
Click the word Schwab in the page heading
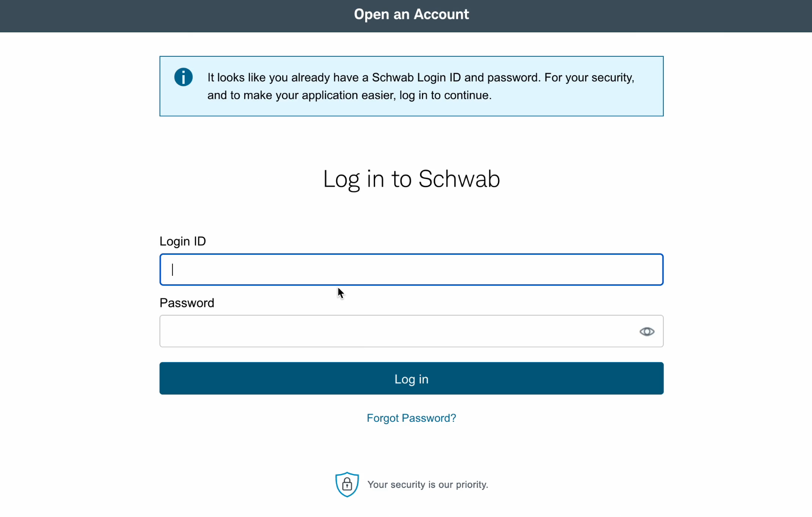click(x=459, y=179)
